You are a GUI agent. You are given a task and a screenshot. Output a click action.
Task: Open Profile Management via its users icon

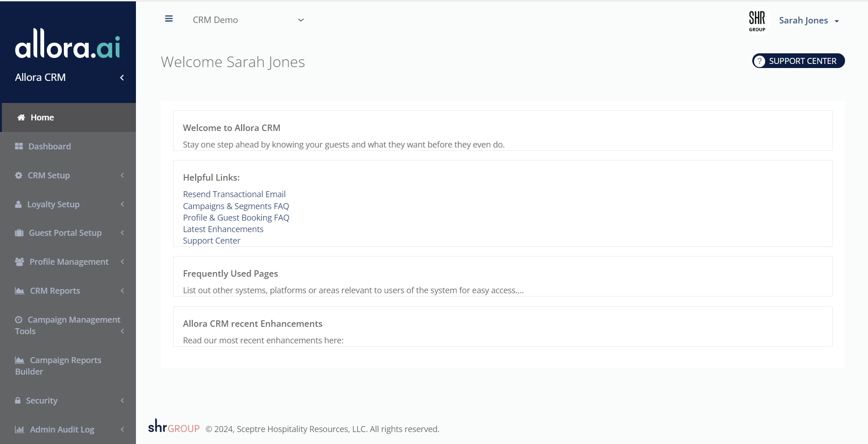pyautogui.click(x=18, y=262)
